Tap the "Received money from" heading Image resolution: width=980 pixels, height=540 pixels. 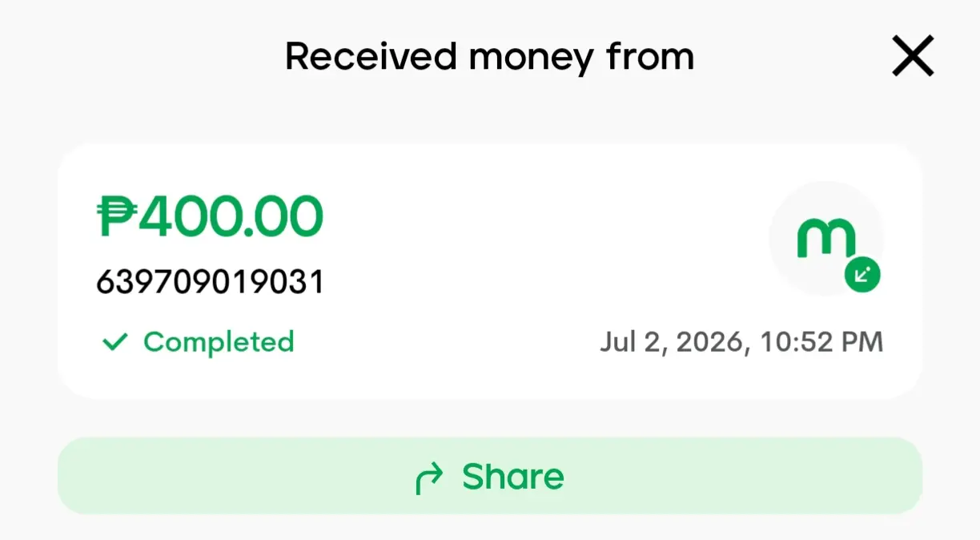490,57
